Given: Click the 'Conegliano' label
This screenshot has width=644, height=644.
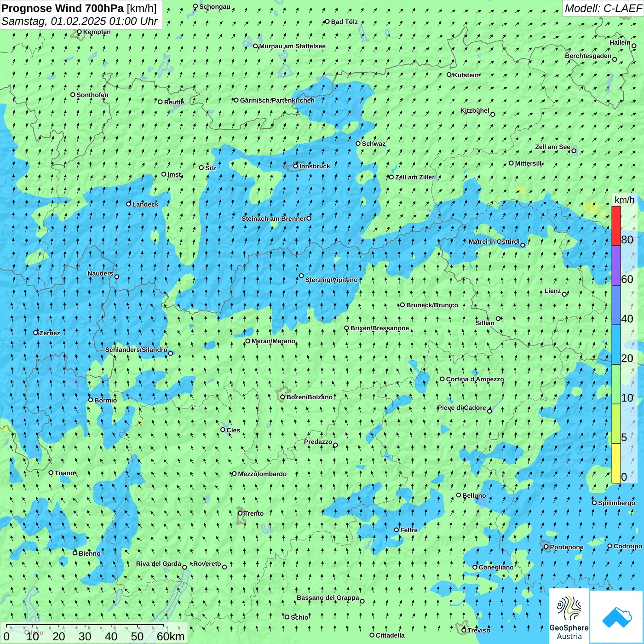Looking at the screenshot, I should click(496, 567).
